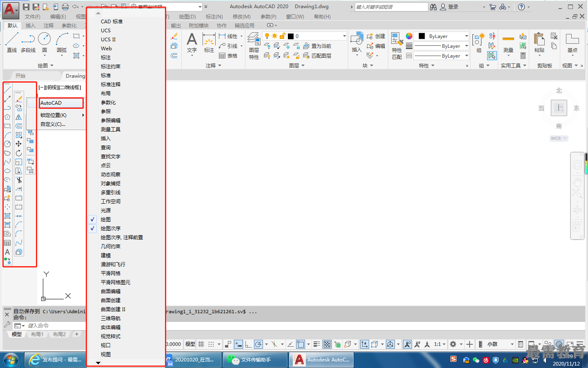
Task: Toggle annotation visibility in status bar
Action: (x=408, y=344)
